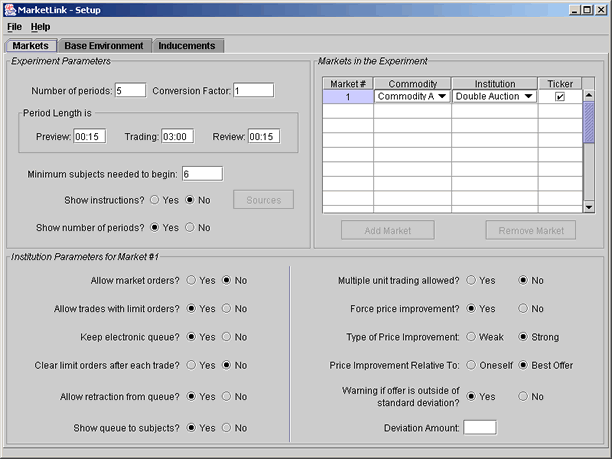Click the markets table scroll up arrow
Screen dimensions: 612x459
(x=589, y=96)
